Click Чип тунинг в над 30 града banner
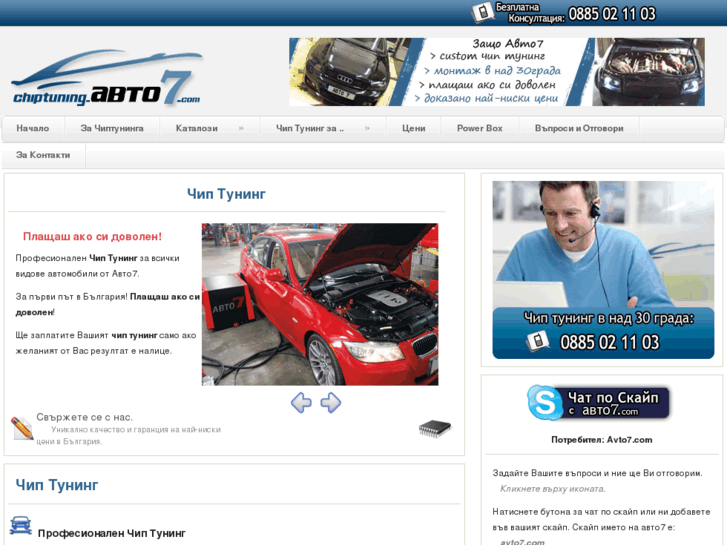 (x=603, y=333)
